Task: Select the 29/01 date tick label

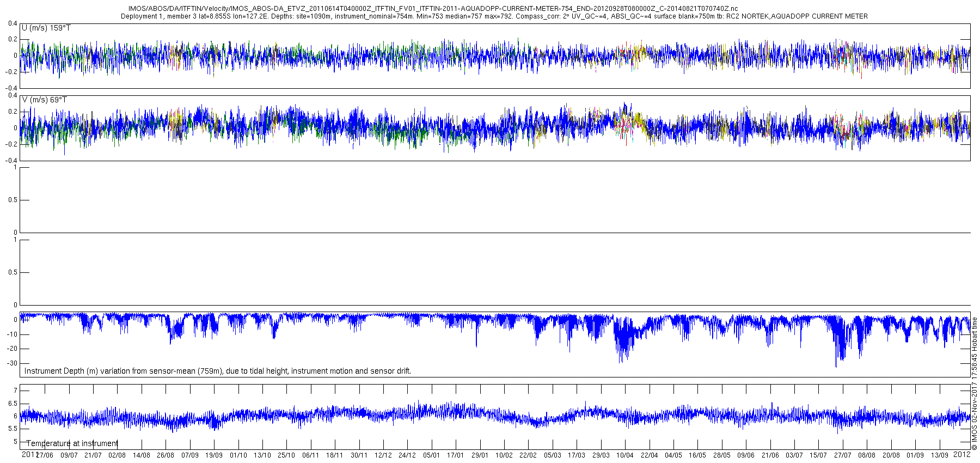Action: click(x=480, y=455)
